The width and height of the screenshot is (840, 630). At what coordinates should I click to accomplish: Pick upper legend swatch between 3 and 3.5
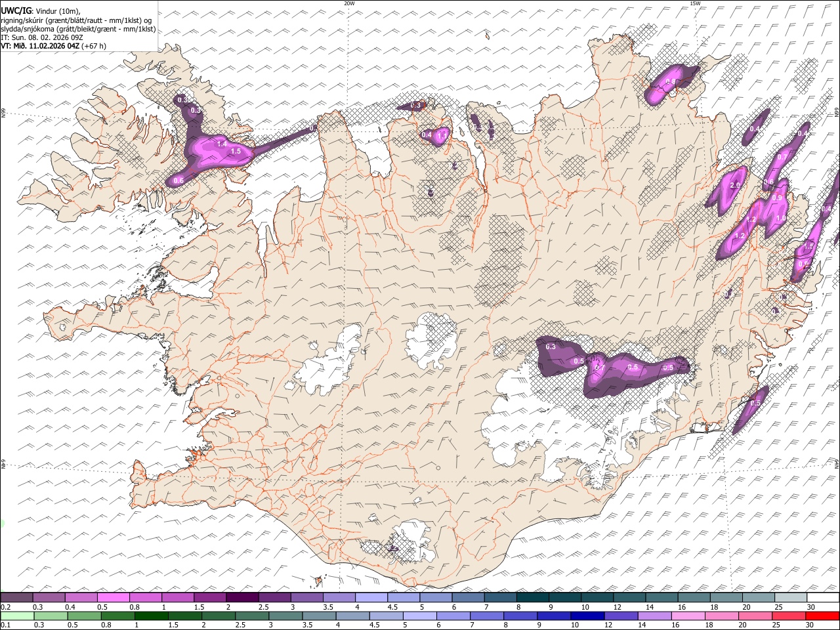pos(306,598)
